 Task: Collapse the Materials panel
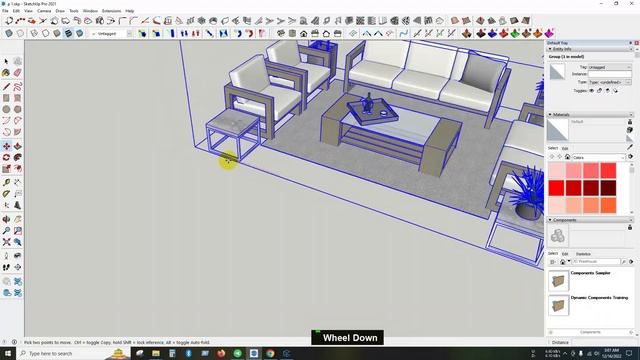pos(550,115)
